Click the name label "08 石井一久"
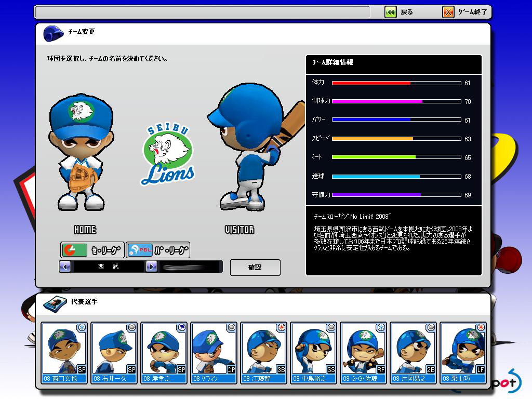Screen dimensions: 532x399 pos(110,378)
